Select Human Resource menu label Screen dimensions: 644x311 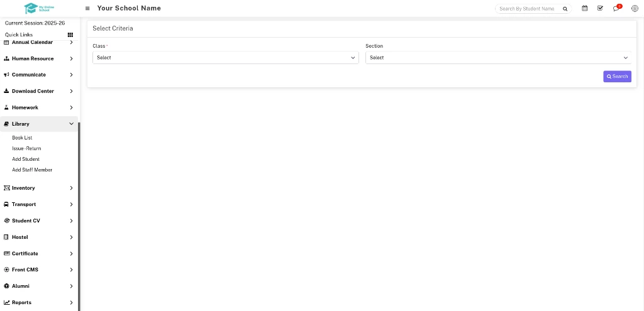tap(33, 58)
